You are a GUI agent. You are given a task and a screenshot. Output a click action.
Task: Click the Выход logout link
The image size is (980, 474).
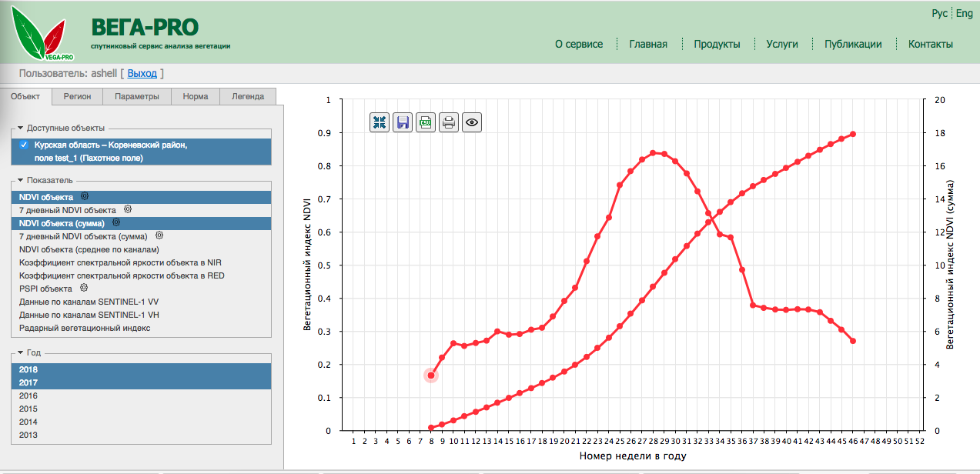coord(142,73)
